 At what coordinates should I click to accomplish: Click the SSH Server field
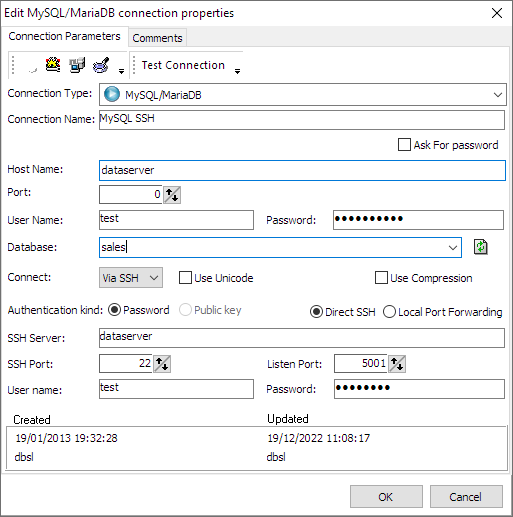pos(302,338)
